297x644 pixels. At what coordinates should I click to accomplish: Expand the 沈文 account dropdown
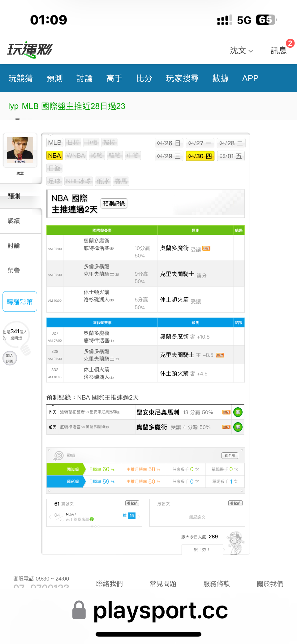(x=241, y=50)
